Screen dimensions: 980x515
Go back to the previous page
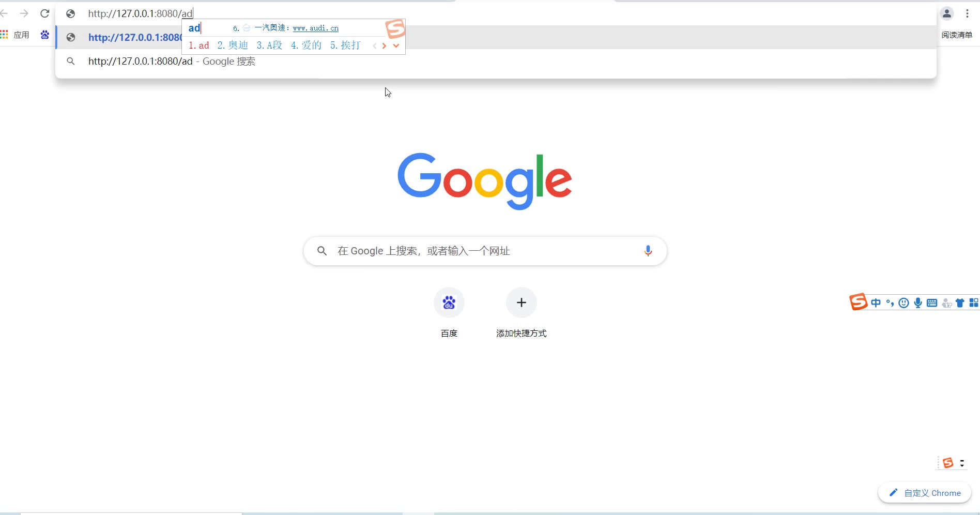pyautogui.click(x=4, y=13)
